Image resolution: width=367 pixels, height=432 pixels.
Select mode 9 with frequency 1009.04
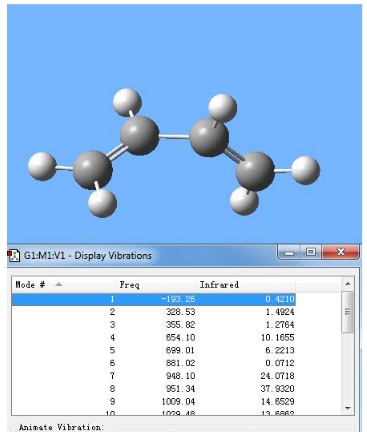click(x=154, y=401)
